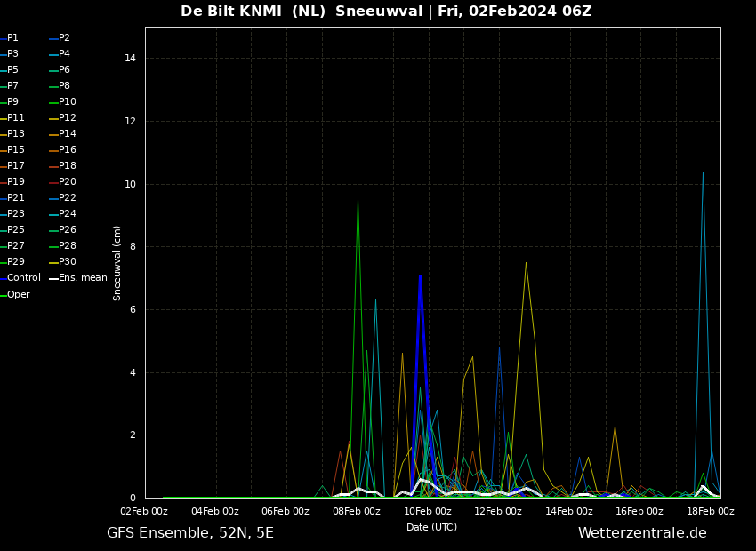This screenshot has width=756, height=551.
Task: Click the 10Feb 00z date tick label
Action: [427, 512]
